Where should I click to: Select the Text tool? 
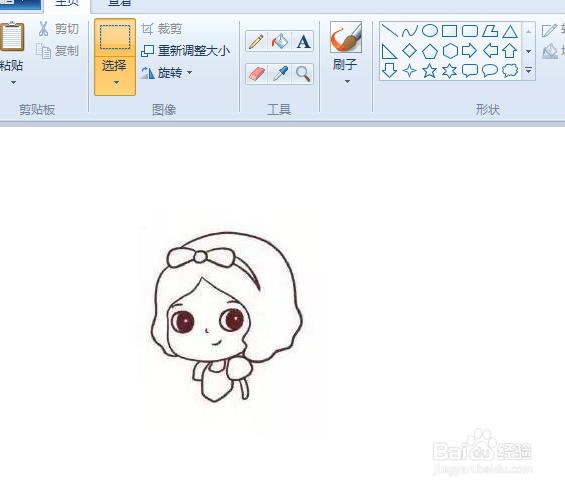click(x=303, y=41)
